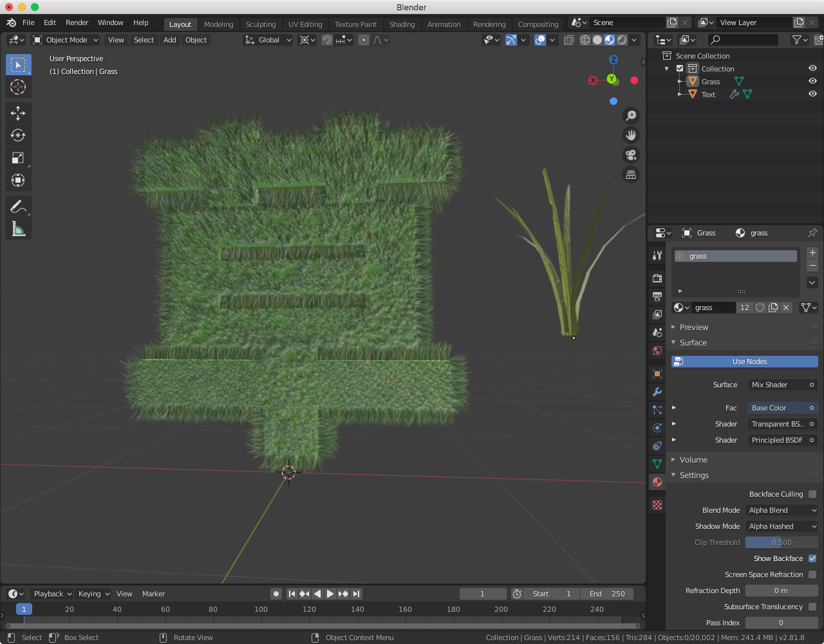Hide the Collection in outliner
This screenshot has width=824, height=644.
pyautogui.click(x=812, y=68)
